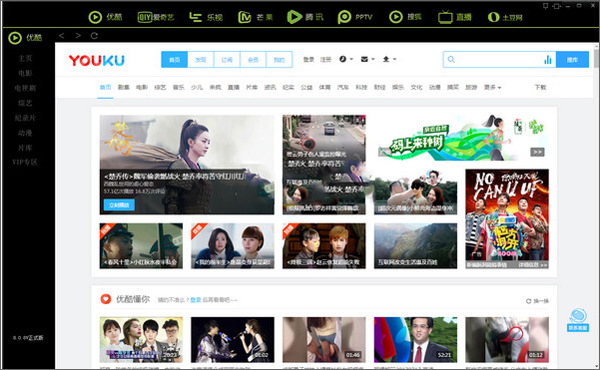This screenshot has width=600, height=370.
Task: Open the 联系客服 support robot icon
Action: 578,320
